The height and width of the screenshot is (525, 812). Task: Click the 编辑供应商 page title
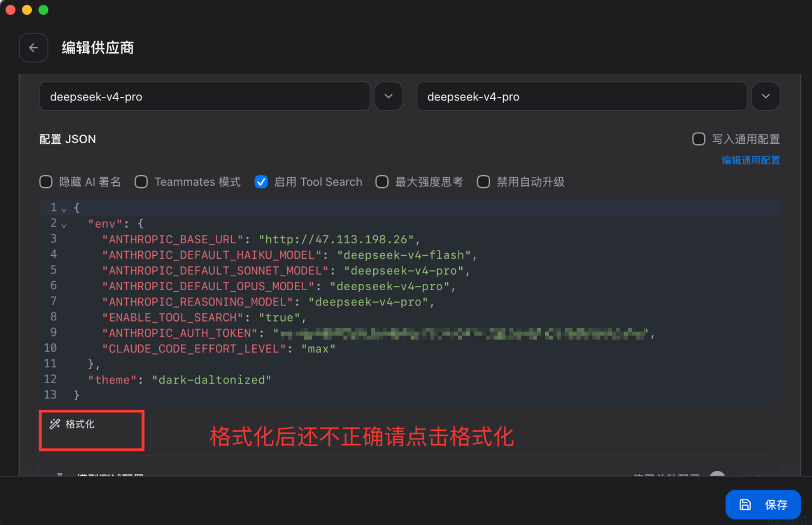[x=98, y=48]
